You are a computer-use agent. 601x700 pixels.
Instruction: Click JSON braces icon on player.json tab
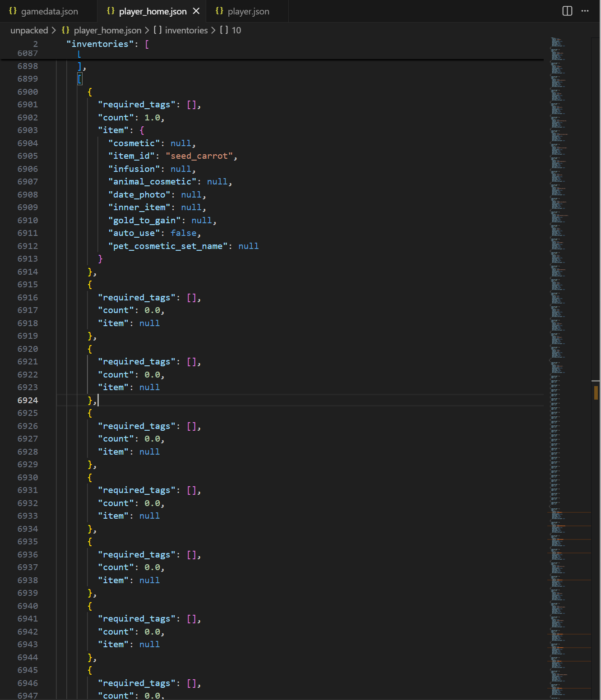pyautogui.click(x=219, y=11)
